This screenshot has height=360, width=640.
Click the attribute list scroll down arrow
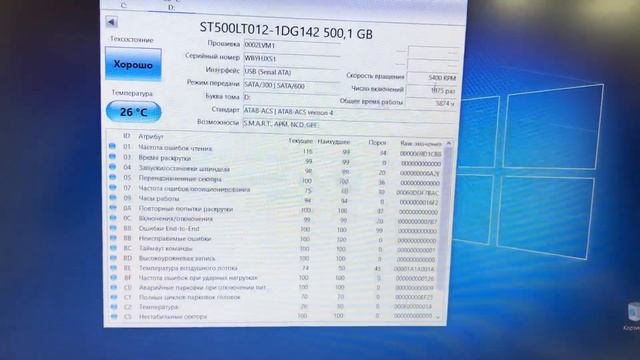coord(438,317)
